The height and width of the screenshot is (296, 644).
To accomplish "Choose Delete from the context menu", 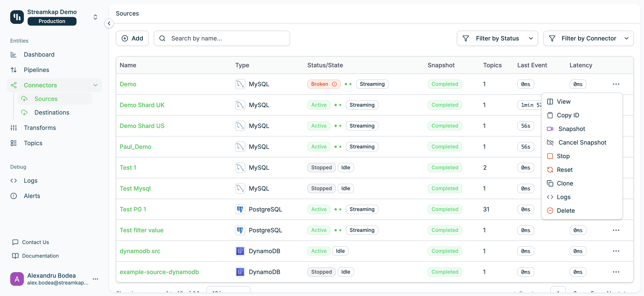I will (x=565, y=210).
